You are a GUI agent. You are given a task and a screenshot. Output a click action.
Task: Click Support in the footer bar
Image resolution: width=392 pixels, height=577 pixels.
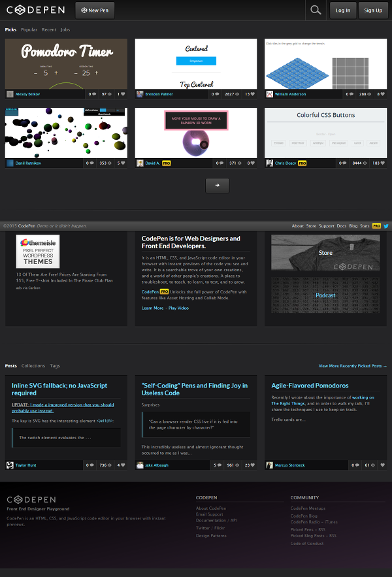coord(326,226)
